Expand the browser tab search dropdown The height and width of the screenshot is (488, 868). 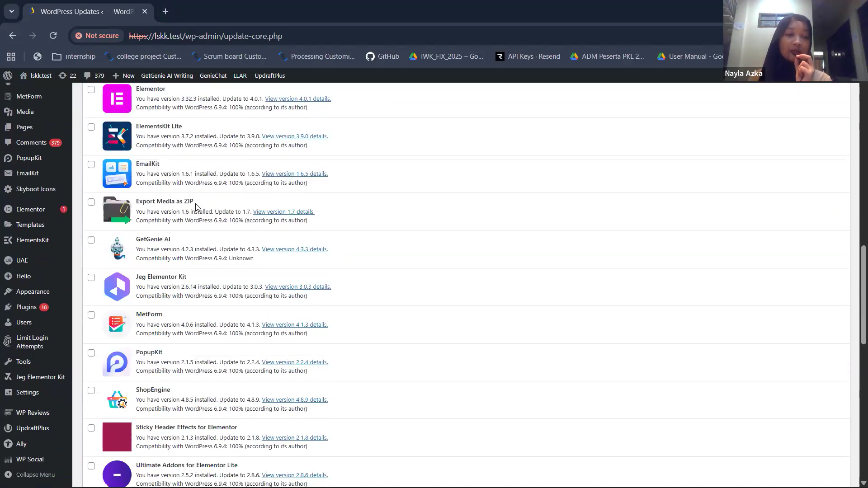11,11
